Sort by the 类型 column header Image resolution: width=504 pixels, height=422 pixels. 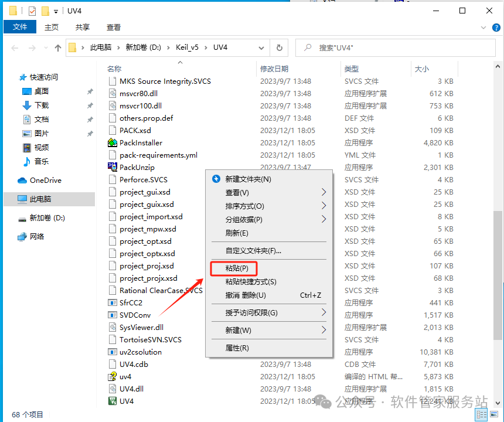[351, 69]
